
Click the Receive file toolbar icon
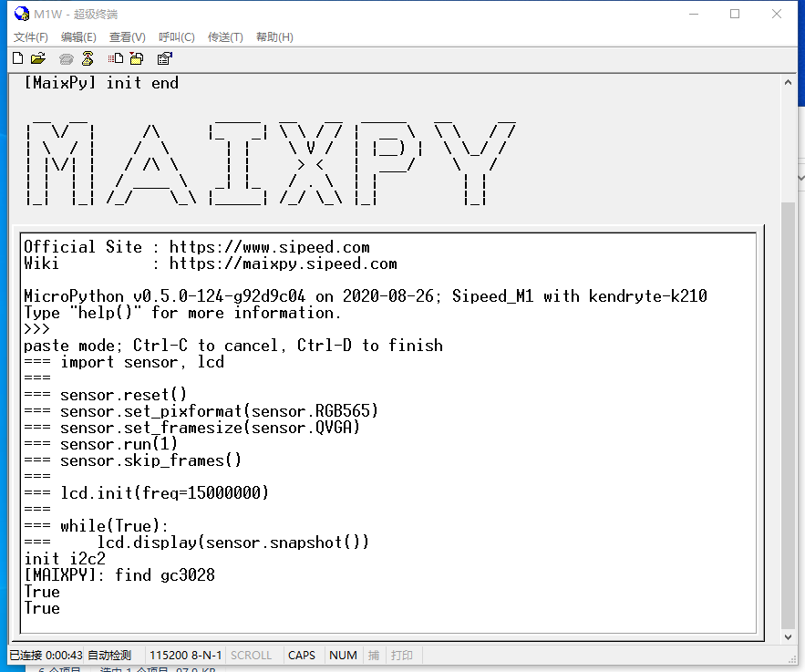tap(137, 58)
